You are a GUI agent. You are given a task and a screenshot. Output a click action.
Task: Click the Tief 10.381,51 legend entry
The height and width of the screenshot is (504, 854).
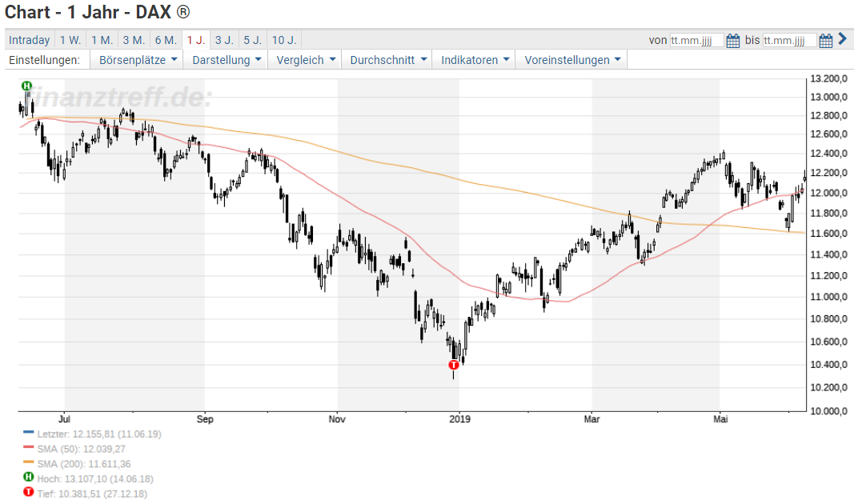click(x=92, y=494)
